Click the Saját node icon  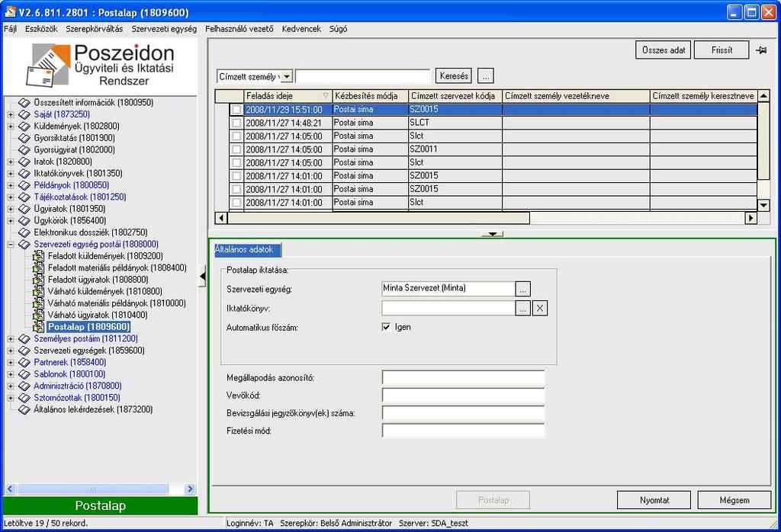tap(24, 114)
